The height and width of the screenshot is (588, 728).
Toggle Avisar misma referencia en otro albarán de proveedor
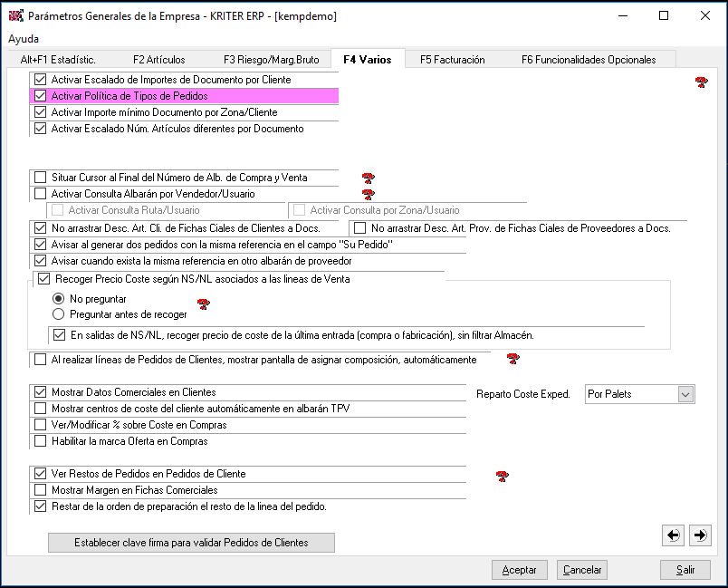click(41, 261)
